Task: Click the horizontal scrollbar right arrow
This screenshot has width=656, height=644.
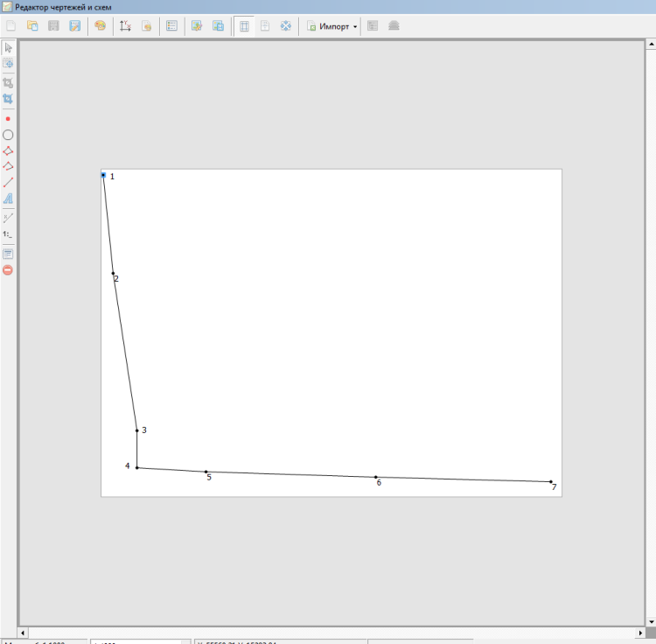Action: point(639,632)
